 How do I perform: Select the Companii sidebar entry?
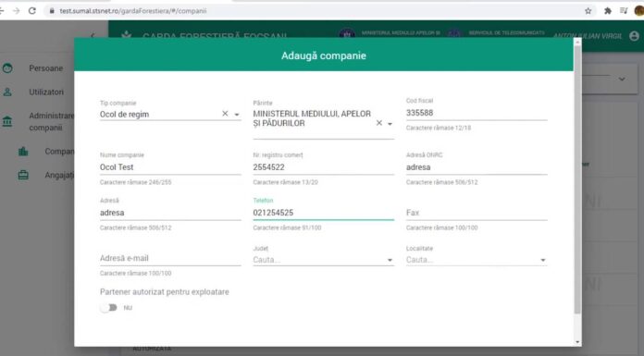[x=59, y=152]
